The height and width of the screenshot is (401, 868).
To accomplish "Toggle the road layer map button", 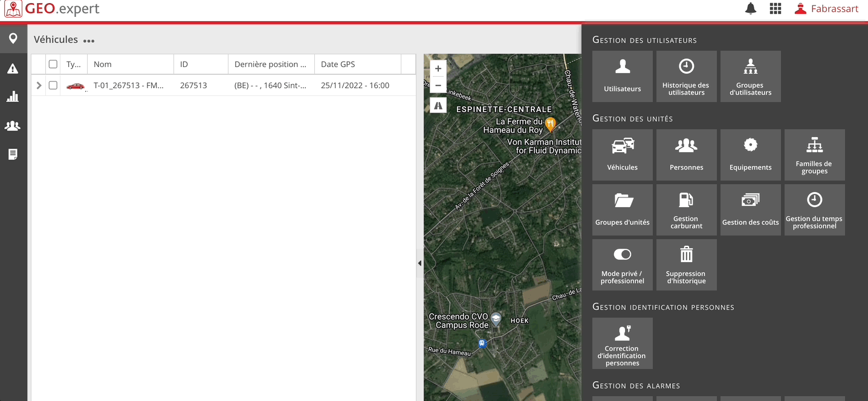I will [x=438, y=106].
